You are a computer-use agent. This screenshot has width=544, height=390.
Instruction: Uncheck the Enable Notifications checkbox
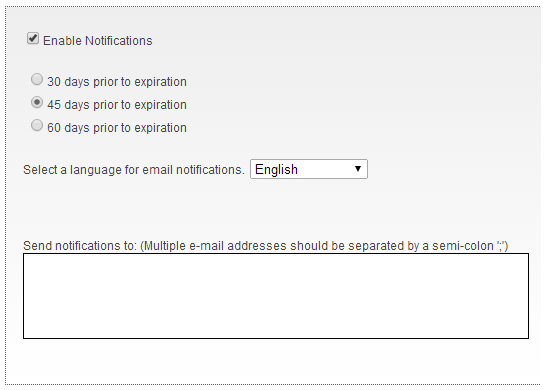(x=33, y=38)
